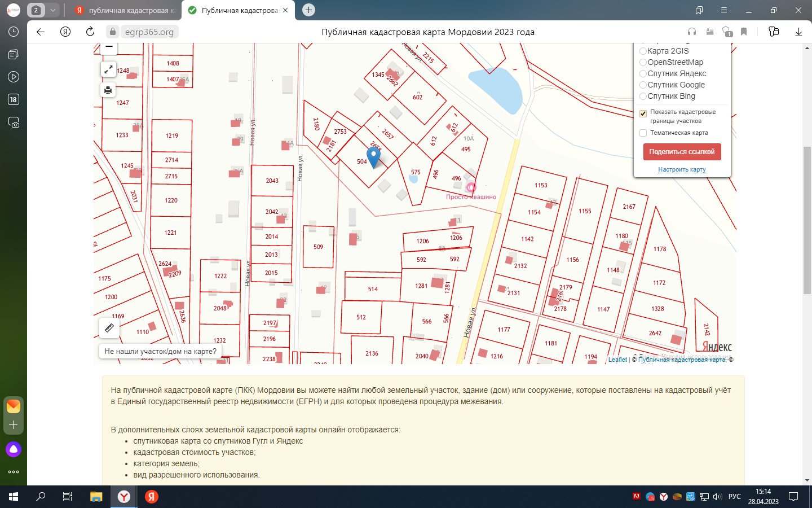This screenshot has width=812, height=508.
Task: Go back using the back arrow
Action: [x=41, y=32]
